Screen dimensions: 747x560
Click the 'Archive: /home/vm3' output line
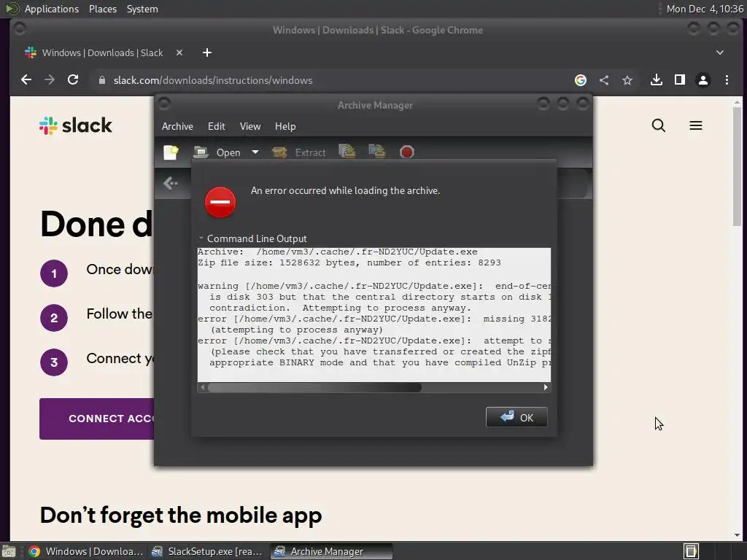337,252
